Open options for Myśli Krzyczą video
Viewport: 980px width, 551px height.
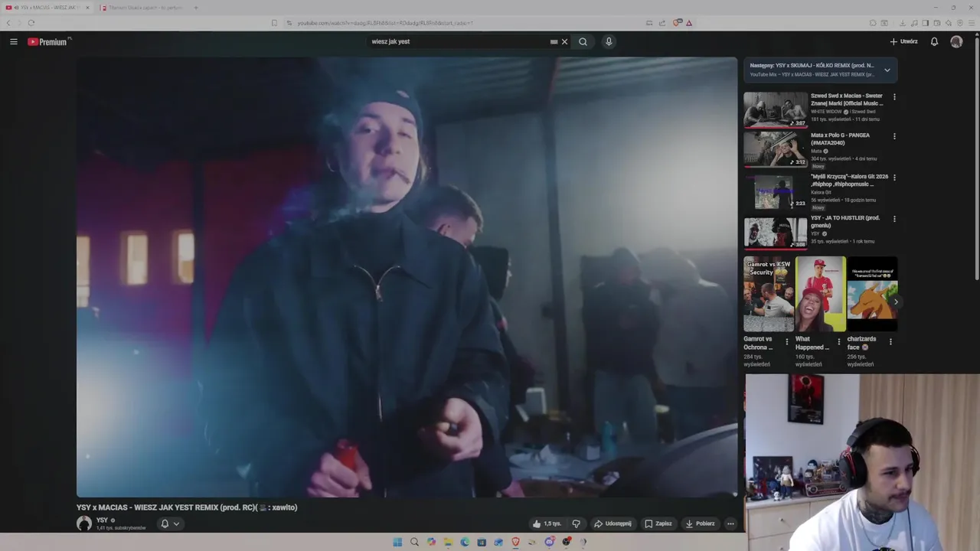pos(894,178)
